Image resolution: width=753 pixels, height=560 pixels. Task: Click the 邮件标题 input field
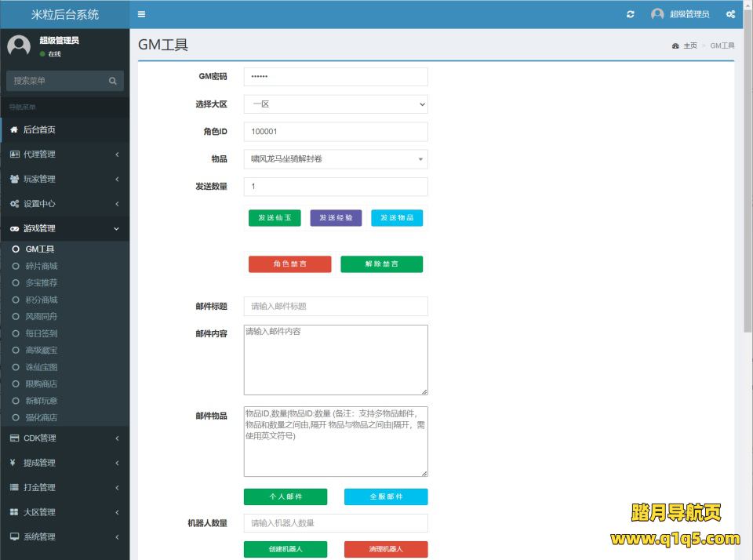336,306
